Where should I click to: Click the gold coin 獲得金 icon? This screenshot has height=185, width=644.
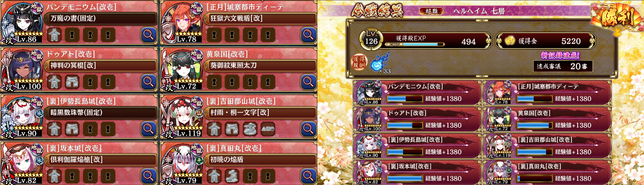point(510,41)
